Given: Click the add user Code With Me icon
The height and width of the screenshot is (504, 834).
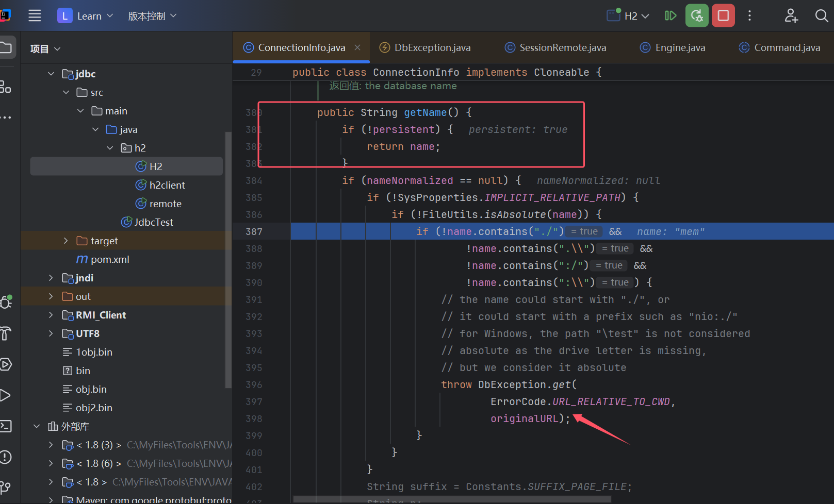Looking at the screenshot, I should coord(791,15).
